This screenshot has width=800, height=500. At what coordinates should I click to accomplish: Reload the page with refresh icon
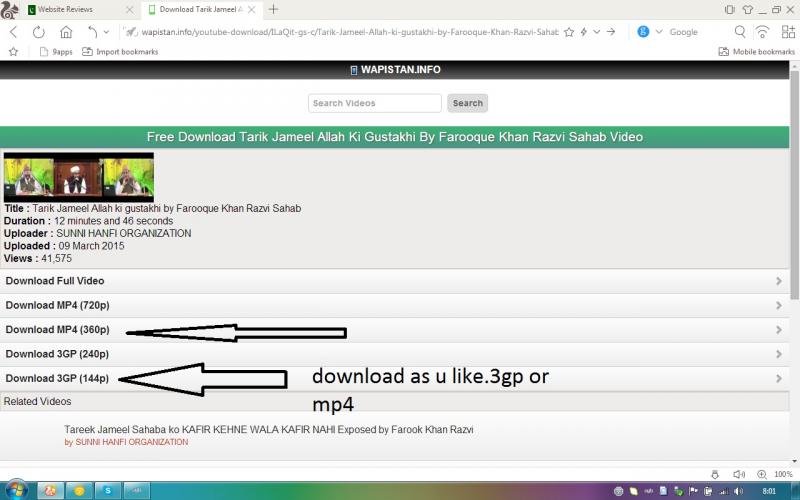coord(39,32)
